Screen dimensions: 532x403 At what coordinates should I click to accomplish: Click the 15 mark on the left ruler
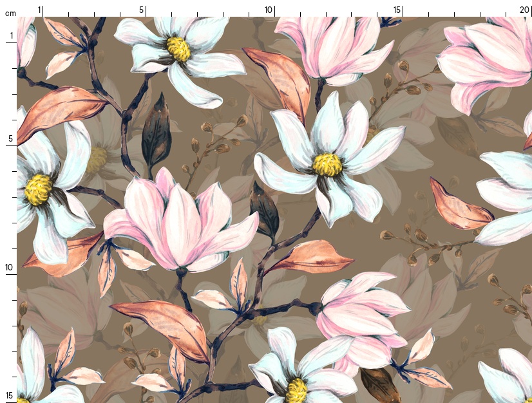10,395
